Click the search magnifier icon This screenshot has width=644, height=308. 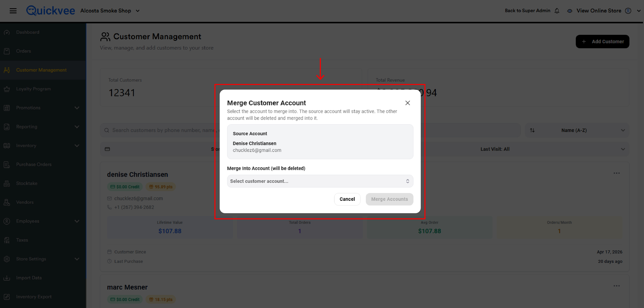[x=106, y=130]
